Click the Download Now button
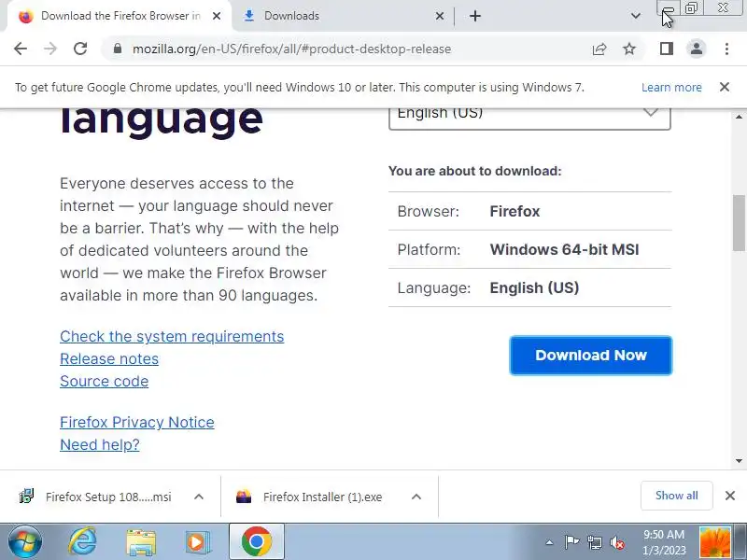This screenshot has height=560, width=747. pyautogui.click(x=591, y=356)
